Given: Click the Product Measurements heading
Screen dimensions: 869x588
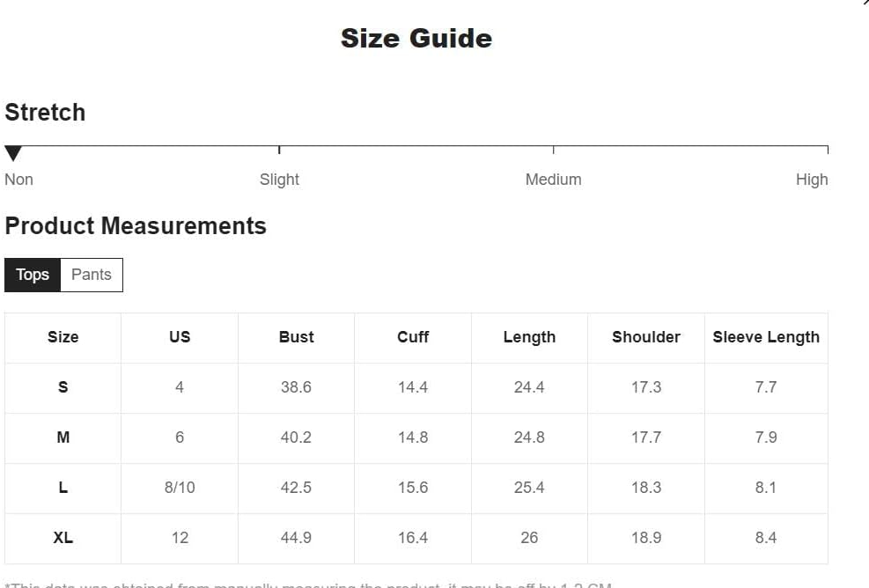Looking at the screenshot, I should 136,226.
